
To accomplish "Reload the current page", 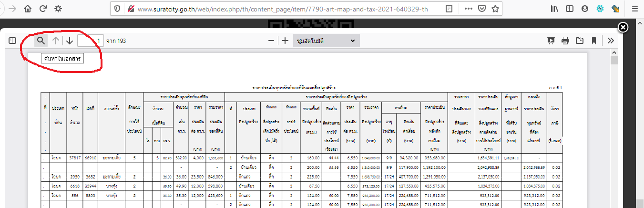I will tap(43, 9).
